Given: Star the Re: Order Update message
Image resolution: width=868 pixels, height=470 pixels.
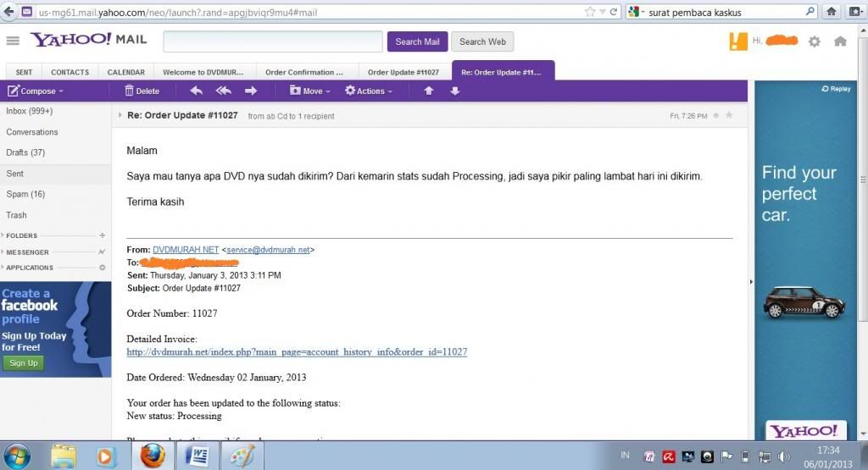Looking at the screenshot, I should [729, 115].
